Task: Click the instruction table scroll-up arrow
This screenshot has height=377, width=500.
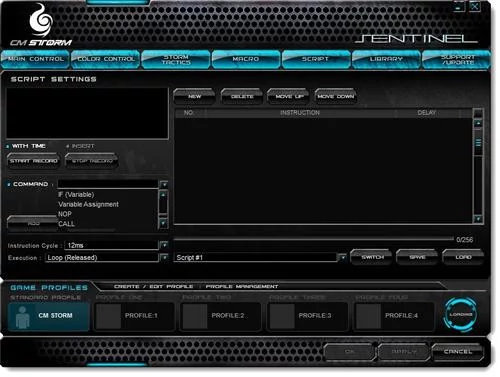Action: point(478,123)
